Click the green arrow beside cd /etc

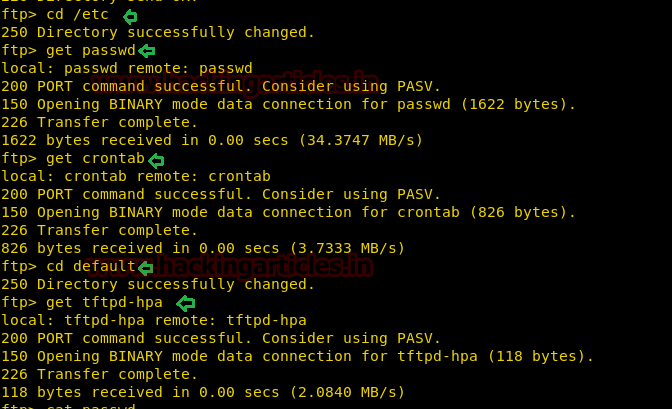(x=130, y=17)
